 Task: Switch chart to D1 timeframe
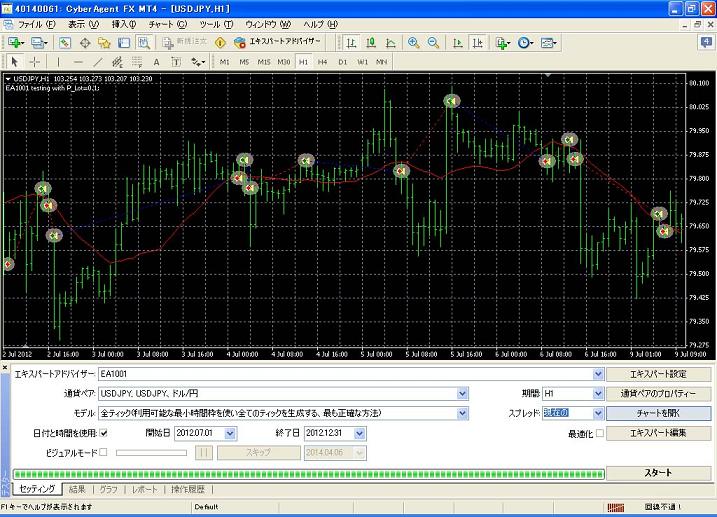coord(342,62)
